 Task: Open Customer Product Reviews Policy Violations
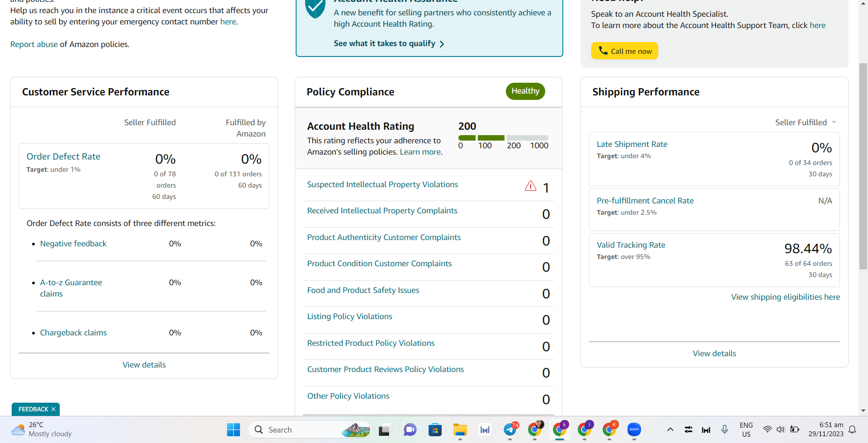click(x=386, y=369)
